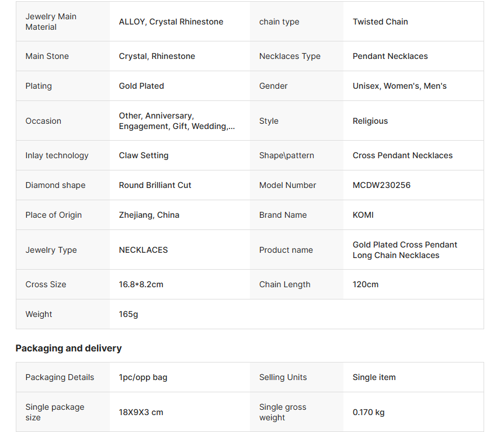
Task: Select the 0.170 kg gross weight value
Action: click(369, 412)
